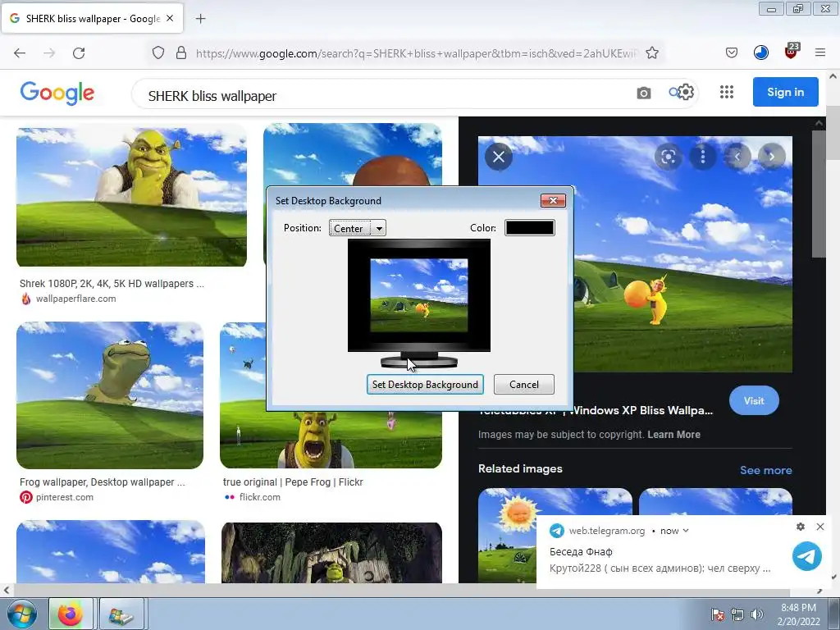Select the SHERK bliss wallpaper tab
This screenshot has height=630, width=840.
point(93,19)
